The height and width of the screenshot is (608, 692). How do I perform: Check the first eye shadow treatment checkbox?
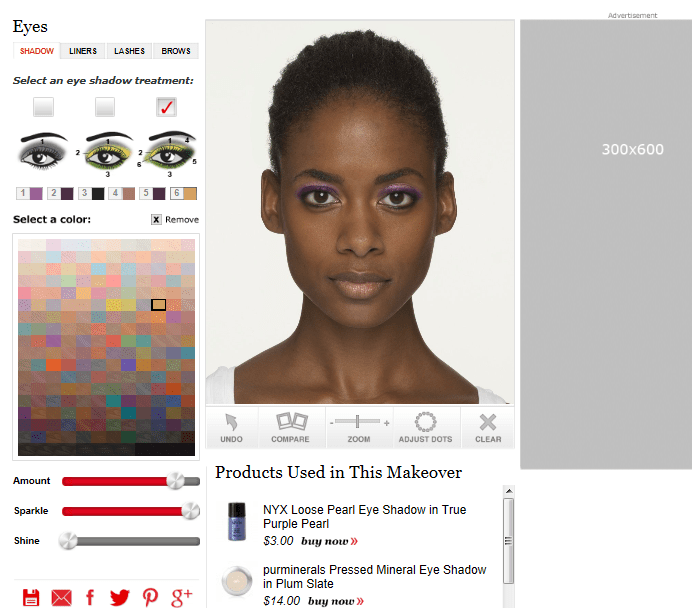click(43, 106)
